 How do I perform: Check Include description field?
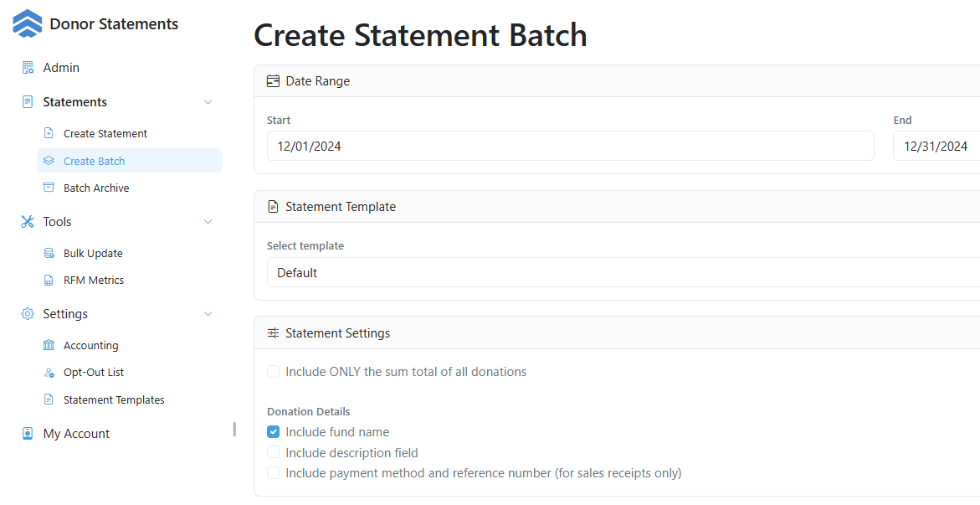point(273,452)
